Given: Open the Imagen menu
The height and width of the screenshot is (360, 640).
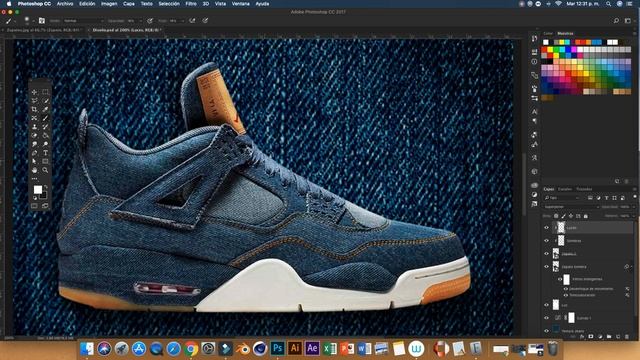Looking at the screenshot, I should point(109,4).
